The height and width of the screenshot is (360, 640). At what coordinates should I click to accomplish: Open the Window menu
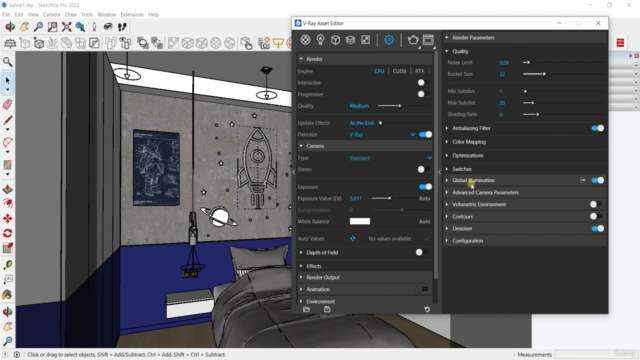click(107, 15)
